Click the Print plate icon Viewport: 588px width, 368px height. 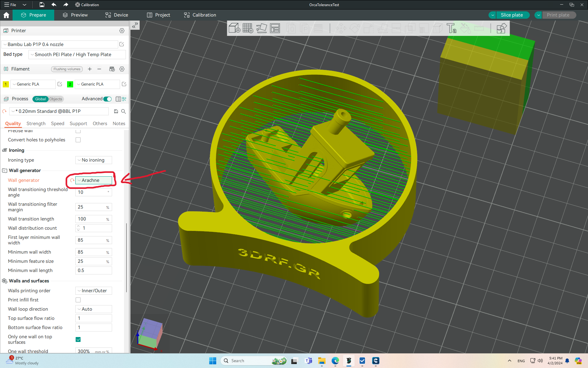558,15
